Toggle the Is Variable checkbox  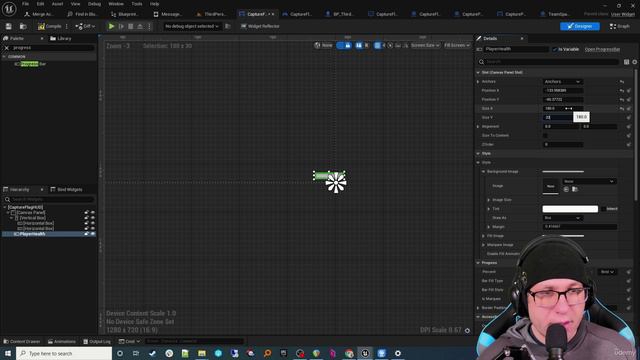(555, 49)
